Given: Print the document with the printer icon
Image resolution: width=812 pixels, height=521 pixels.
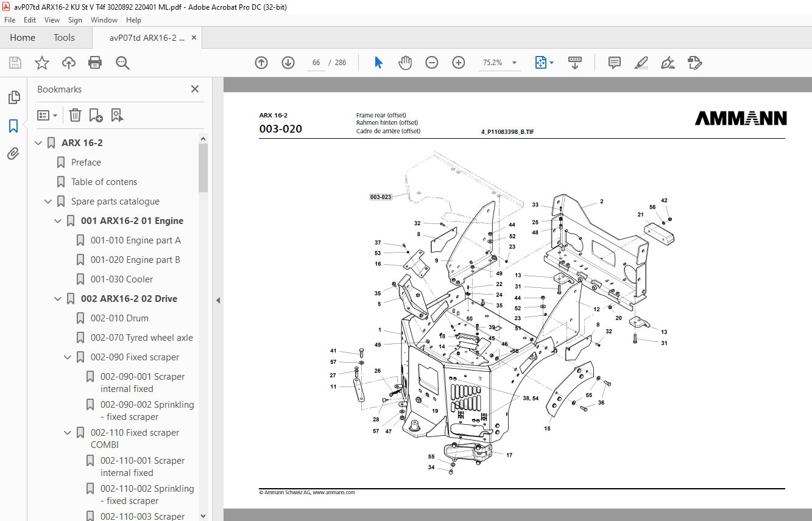Looking at the screenshot, I should pyautogui.click(x=95, y=63).
